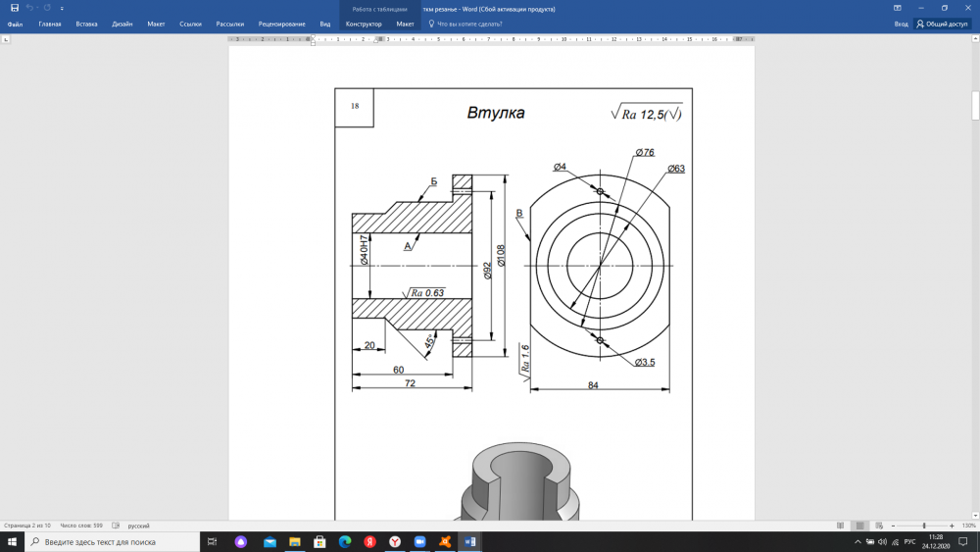The image size is (980, 552).
Task: Click the 'русский' language indicator
Action: [139, 526]
